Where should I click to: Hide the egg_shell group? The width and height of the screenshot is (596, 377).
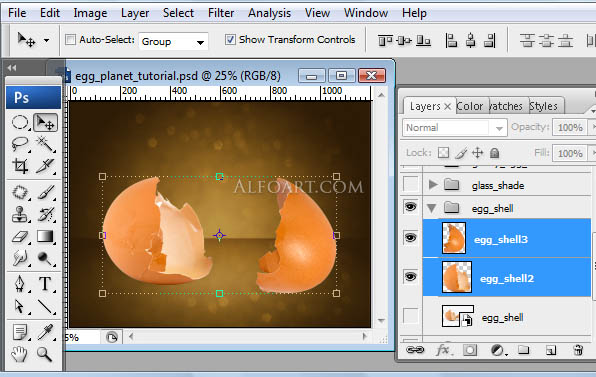coord(411,207)
